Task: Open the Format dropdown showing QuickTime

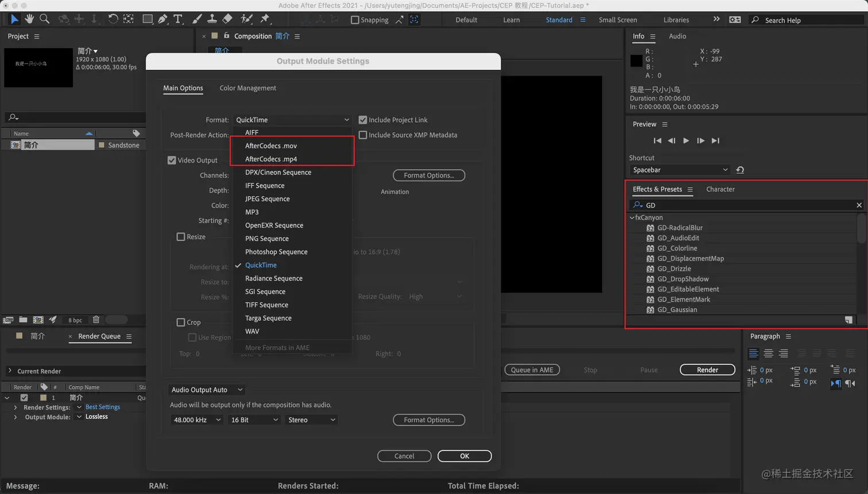Action: (292, 120)
